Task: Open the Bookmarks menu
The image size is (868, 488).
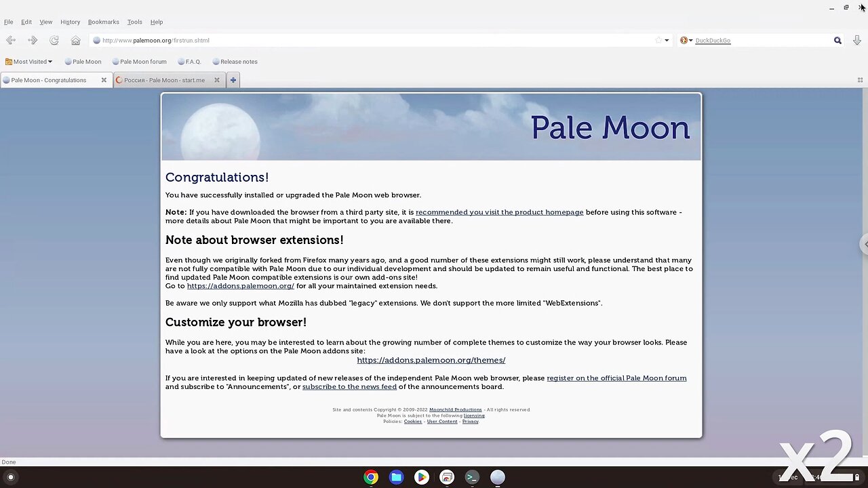Action: 104,22
